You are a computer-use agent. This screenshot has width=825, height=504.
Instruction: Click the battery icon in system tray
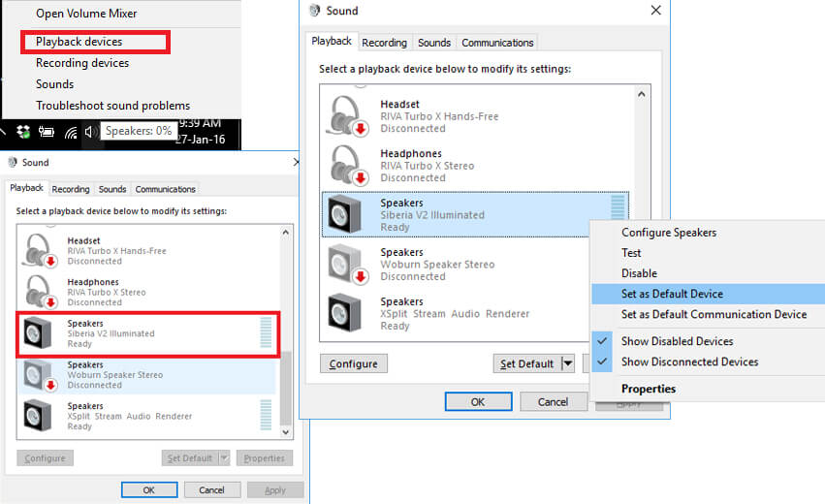pos(47,131)
